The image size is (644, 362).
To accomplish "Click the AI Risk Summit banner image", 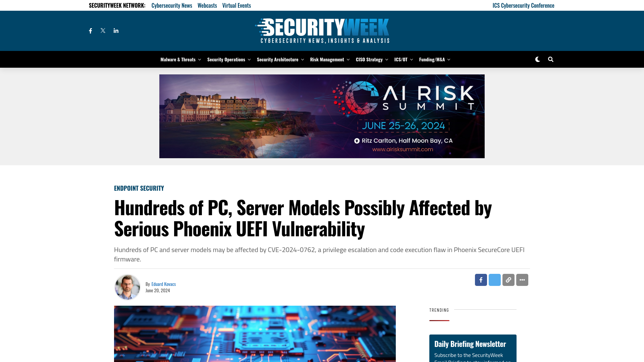I will point(322,116).
